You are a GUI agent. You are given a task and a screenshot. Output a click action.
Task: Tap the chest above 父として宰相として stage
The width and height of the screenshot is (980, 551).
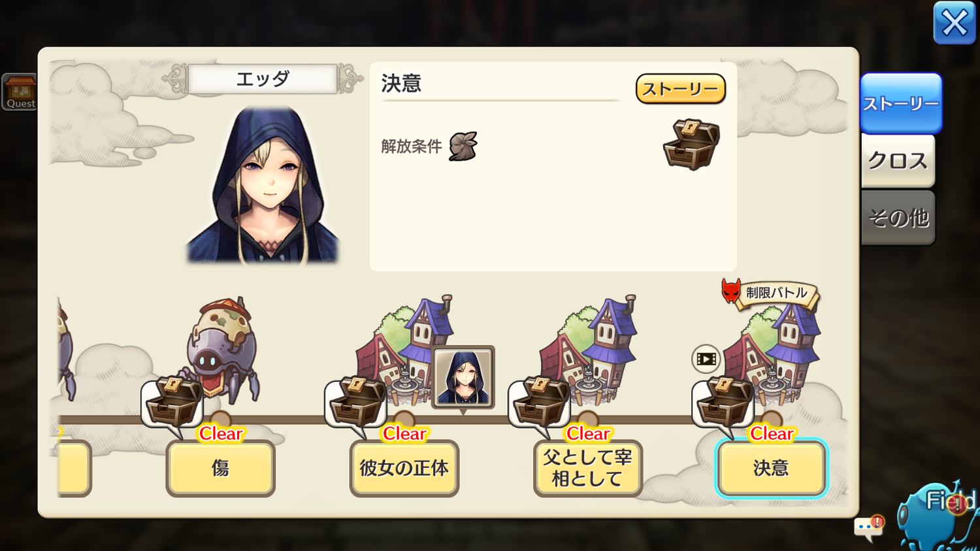click(540, 402)
